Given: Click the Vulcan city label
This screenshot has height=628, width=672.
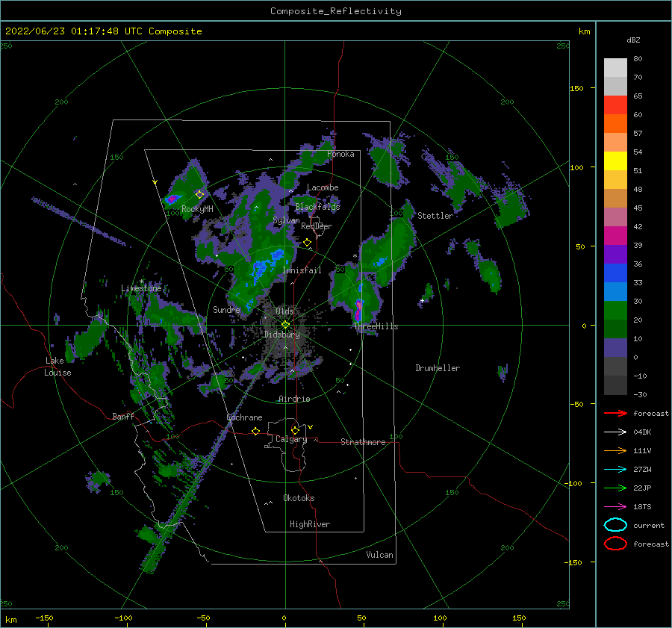Looking at the screenshot, I should pyautogui.click(x=380, y=554).
